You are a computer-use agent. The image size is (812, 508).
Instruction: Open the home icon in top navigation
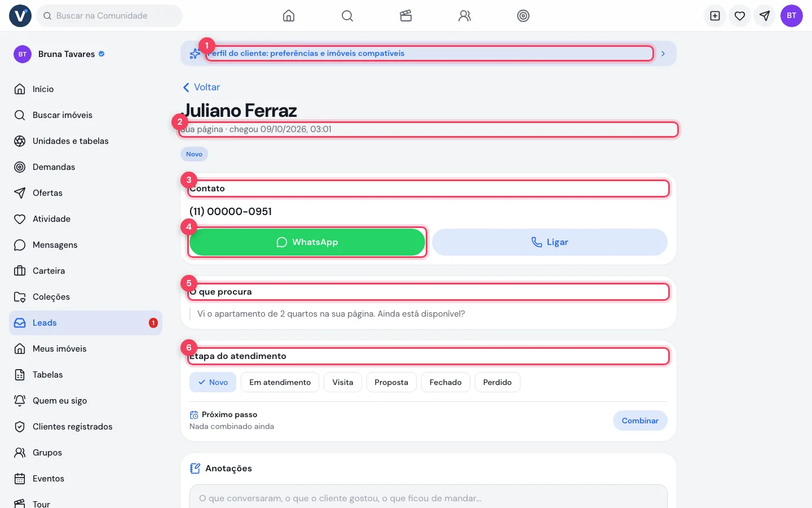(x=289, y=16)
